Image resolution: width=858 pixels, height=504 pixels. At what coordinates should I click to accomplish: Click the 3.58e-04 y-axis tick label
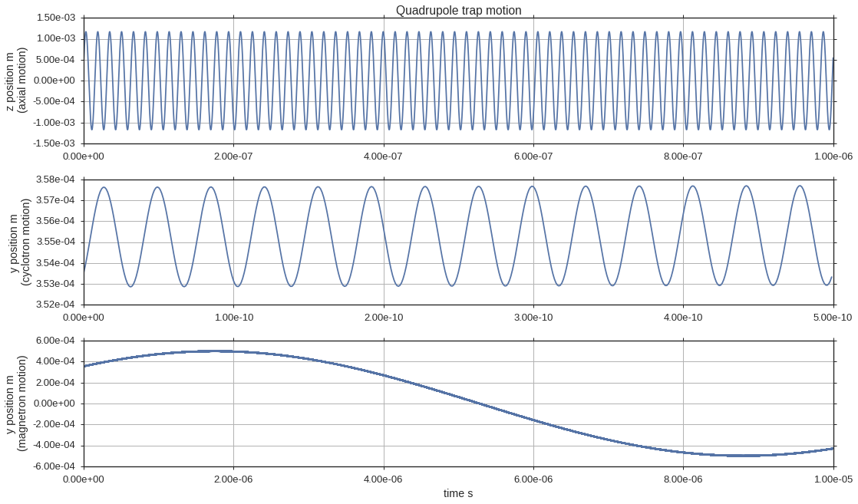[54, 180]
